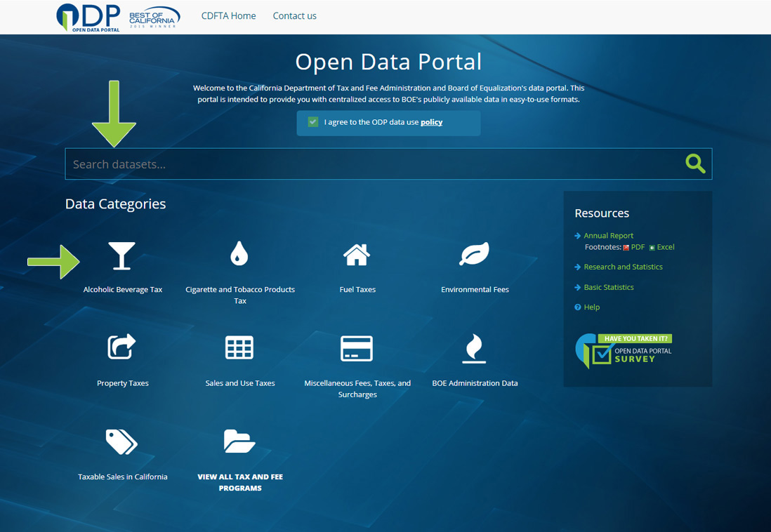The width and height of the screenshot is (771, 532).
Task: Click the View All Programs folder icon
Action: click(239, 441)
